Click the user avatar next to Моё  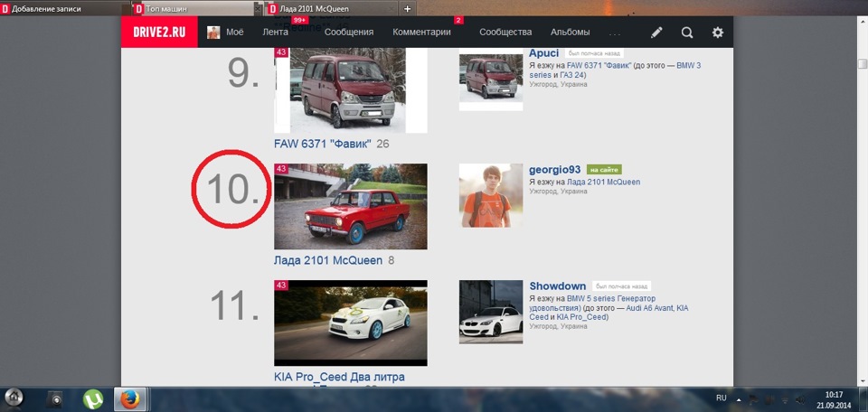[x=213, y=33]
